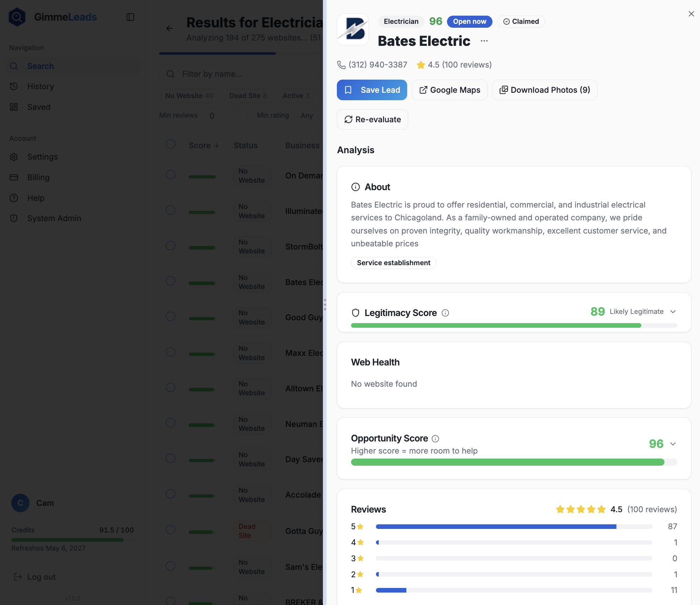
Task: Close the lead details panel
Action: pos(691,14)
